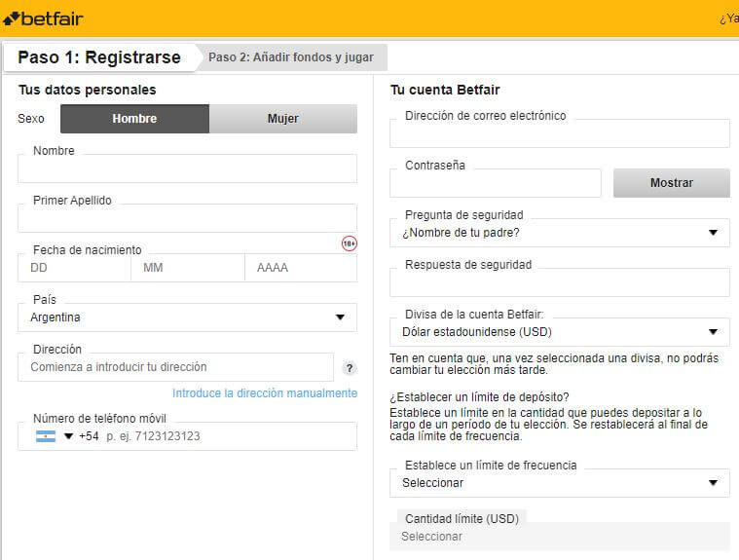739x560 pixels.
Task: Open the Pregunta de seguridad dropdown
Action: point(560,233)
